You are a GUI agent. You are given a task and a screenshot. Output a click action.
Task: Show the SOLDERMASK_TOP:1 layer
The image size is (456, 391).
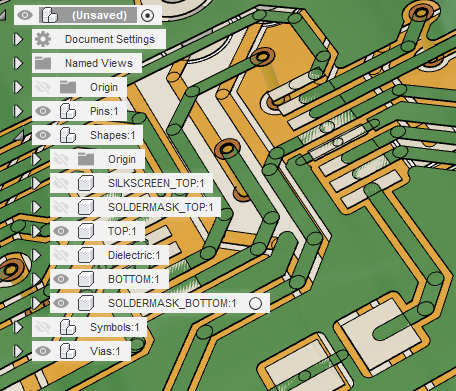(61, 207)
